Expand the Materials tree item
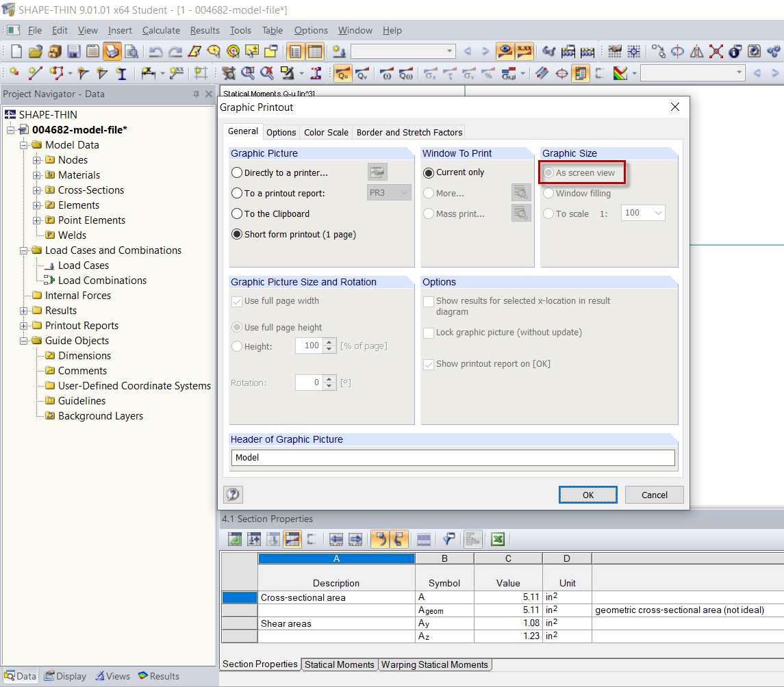 (36, 175)
